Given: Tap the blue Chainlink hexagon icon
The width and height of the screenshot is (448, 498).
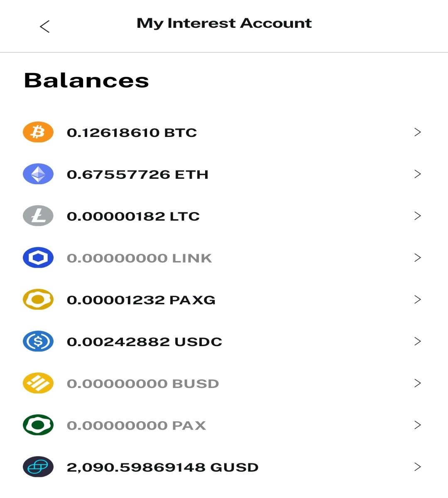Looking at the screenshot, I should pos(38,258).
